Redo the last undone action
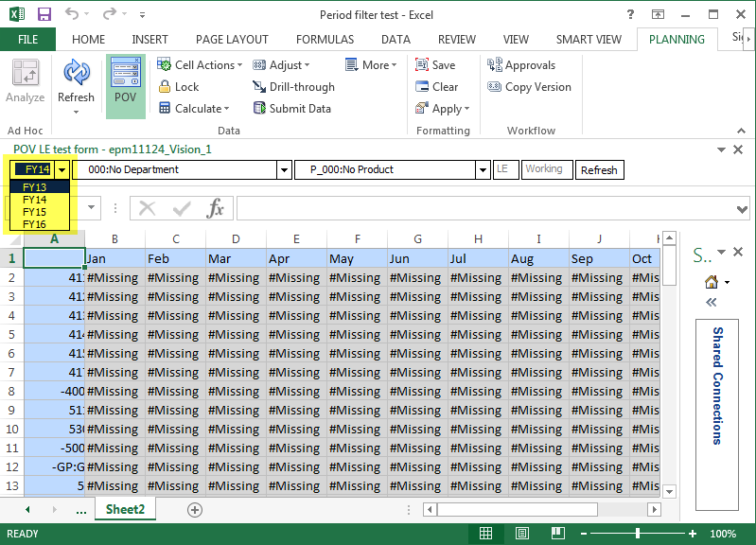The width and height of the screenshot is (756, 545). point(110,14)
